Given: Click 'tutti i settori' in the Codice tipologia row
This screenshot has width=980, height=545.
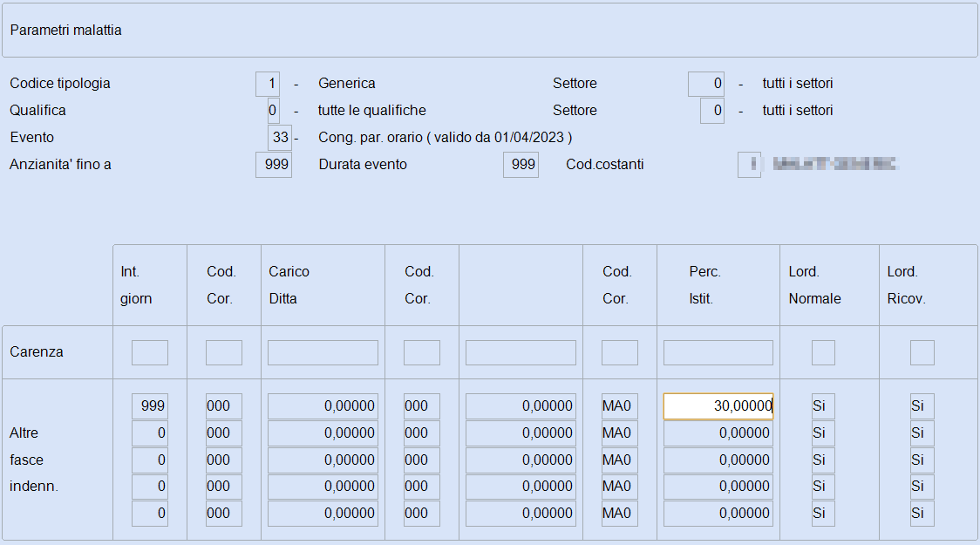Looking at the screenshot, I should point(798,83).
